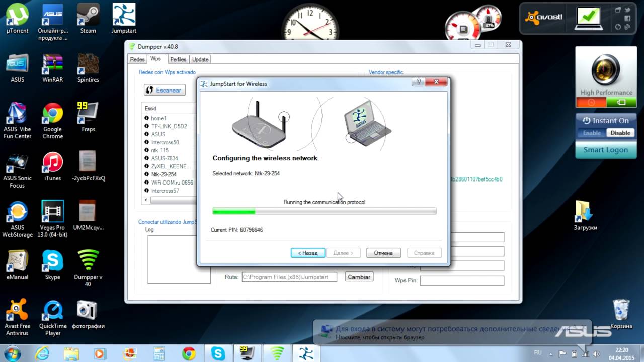Open ASUS WebStorage desktop icon

pyautogui.click(x=17, y=219)
